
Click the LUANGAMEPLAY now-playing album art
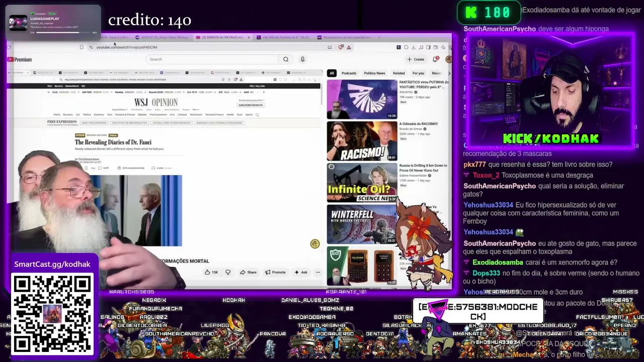pyautogui.click(x=18, y=22)
